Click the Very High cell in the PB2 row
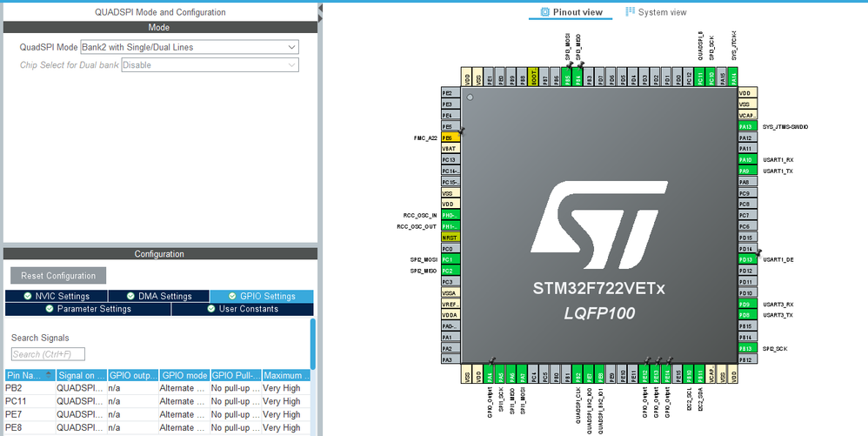868x436 pixels. [285, 388]
